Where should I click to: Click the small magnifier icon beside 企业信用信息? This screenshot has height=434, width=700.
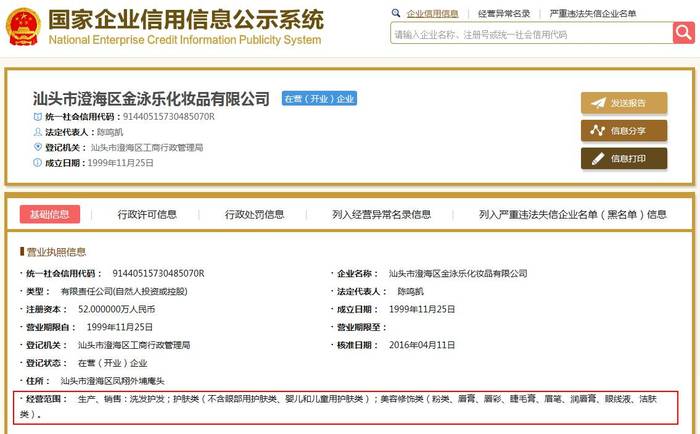pos(396,13)
